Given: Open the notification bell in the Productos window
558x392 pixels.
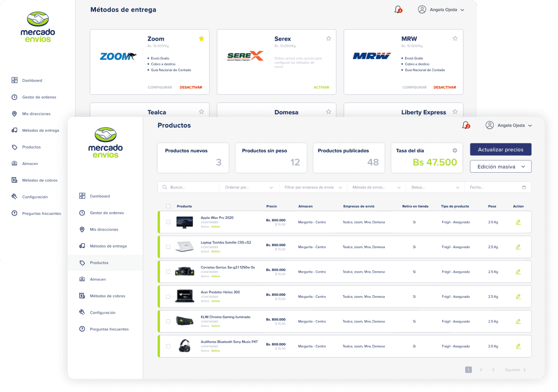Looking at the screenshot, I should 466,125.
